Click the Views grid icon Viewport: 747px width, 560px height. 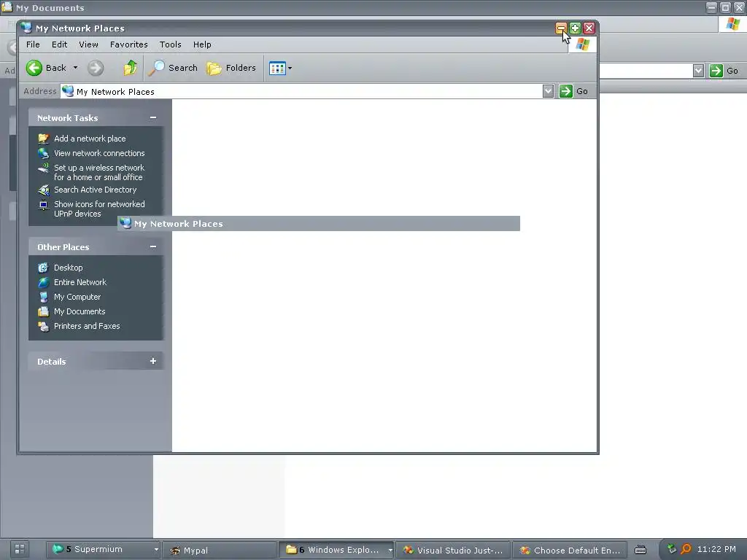coord(276,68)
